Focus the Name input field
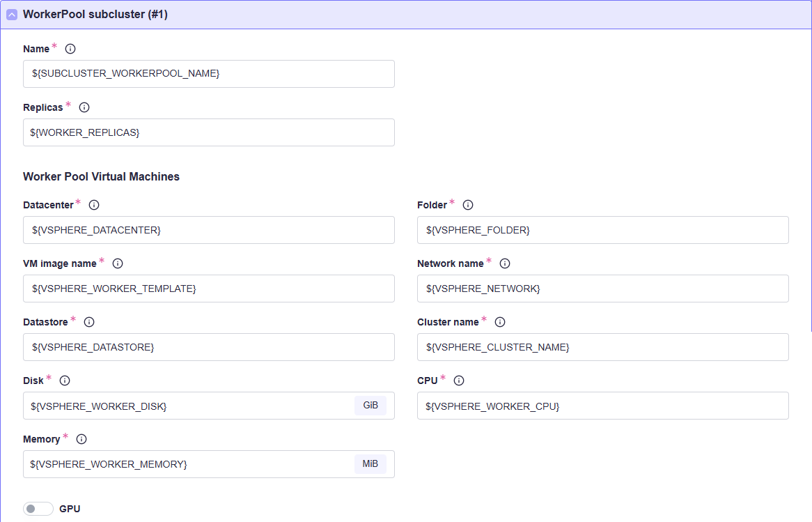 click(208, 74)
